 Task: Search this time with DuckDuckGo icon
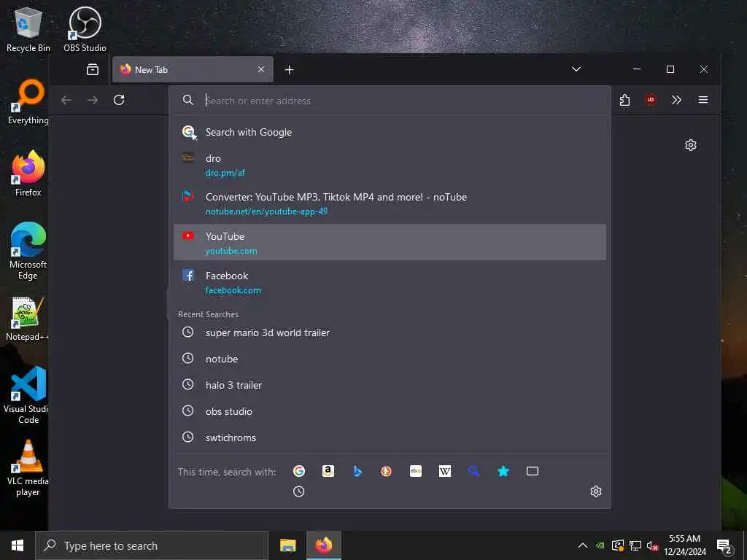pyautogui.click(x=387, y=471)
